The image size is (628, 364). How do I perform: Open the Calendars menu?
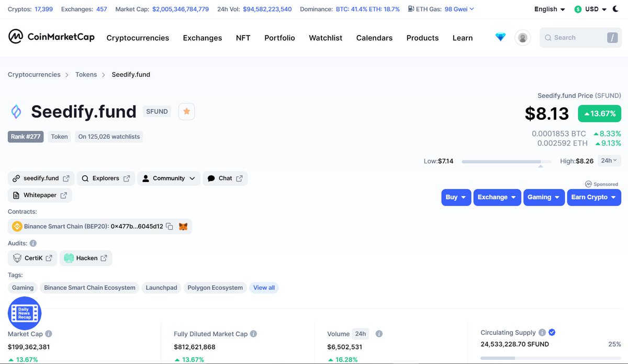click(x=374, y=38)
